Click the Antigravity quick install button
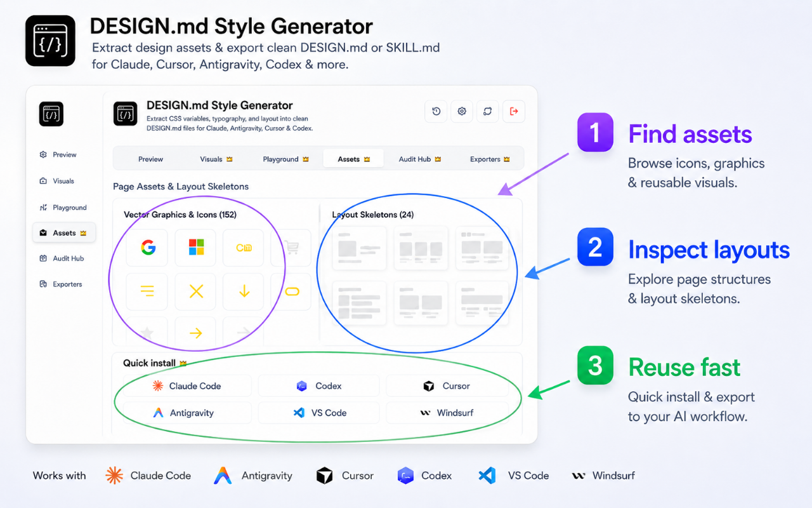The width and height of the screenshot is (812, 508). 187,413
